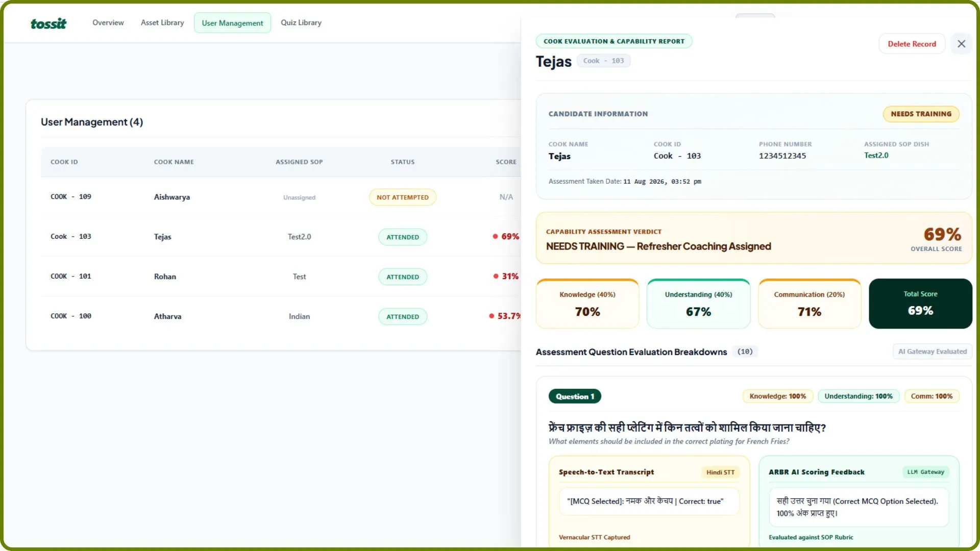Click the COOK NAME column header

(174, 162)
